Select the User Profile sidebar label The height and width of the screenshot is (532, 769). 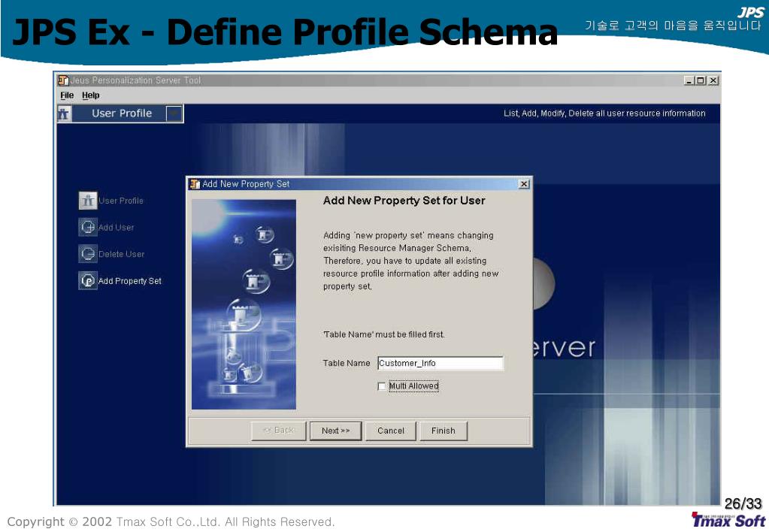click(x=121, y=201)
